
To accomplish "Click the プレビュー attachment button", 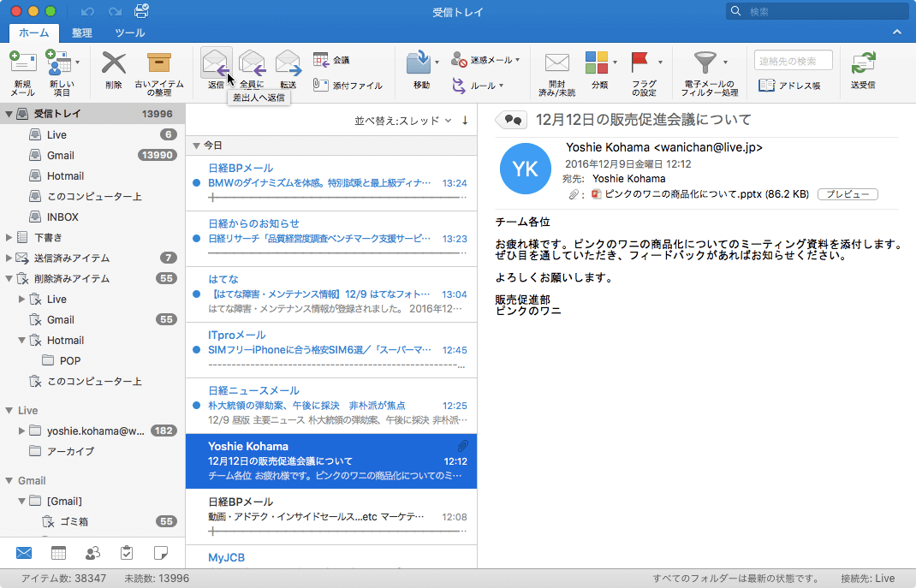I will 848,193.
